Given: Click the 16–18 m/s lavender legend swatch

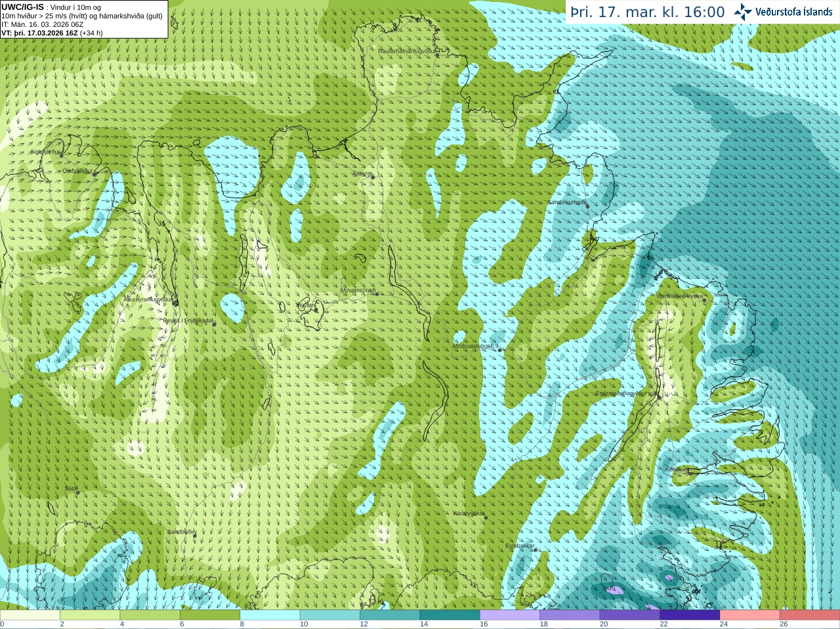Looking at the screenshot, I should (x=510, y=615).
